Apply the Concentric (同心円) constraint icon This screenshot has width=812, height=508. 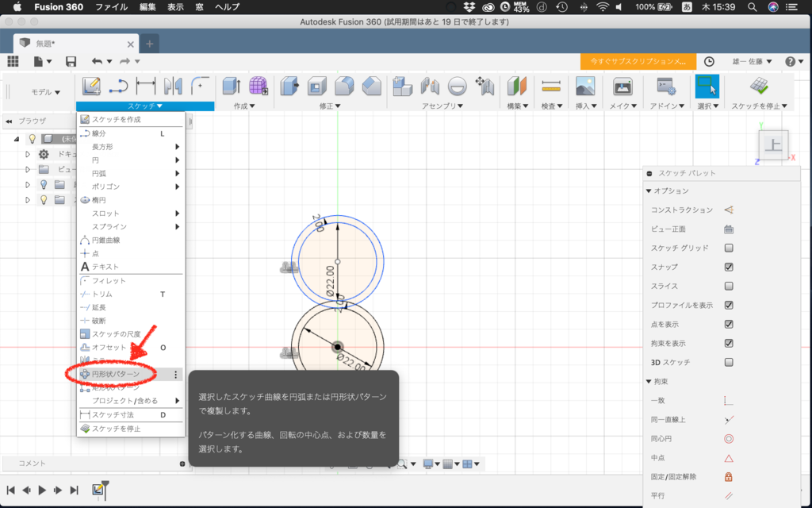[729, 439]
